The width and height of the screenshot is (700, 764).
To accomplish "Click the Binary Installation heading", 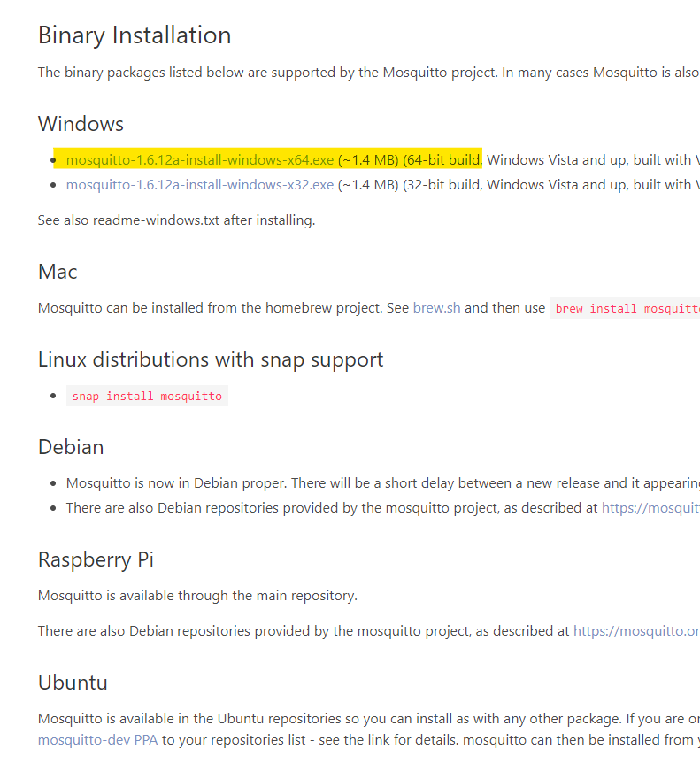I will [135, 35].
